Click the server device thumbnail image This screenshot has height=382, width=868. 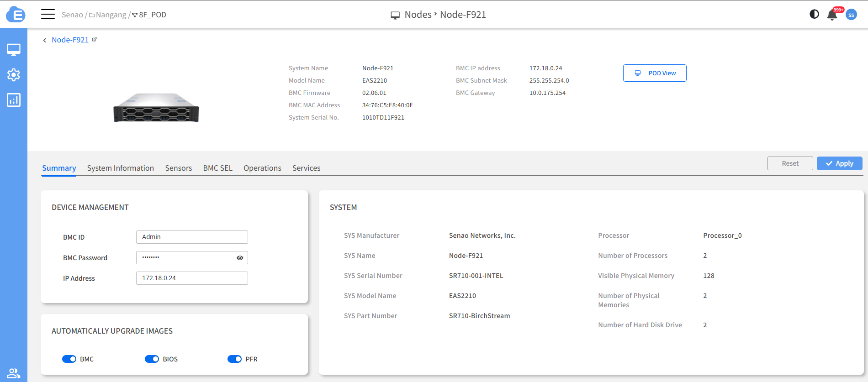coord(156,108)
